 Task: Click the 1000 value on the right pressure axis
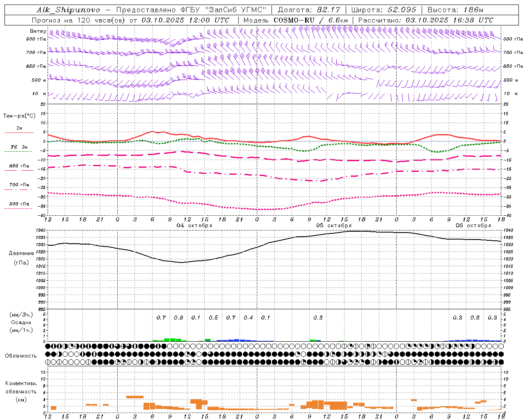click(508, 288)
